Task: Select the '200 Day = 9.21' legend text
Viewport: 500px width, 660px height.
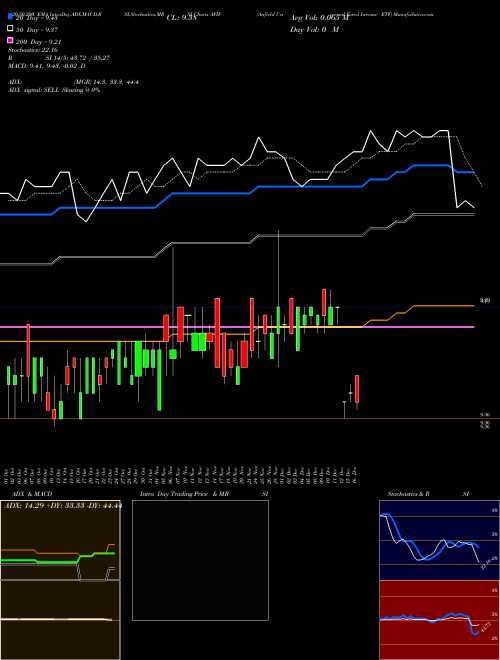Action: point(38,41)
